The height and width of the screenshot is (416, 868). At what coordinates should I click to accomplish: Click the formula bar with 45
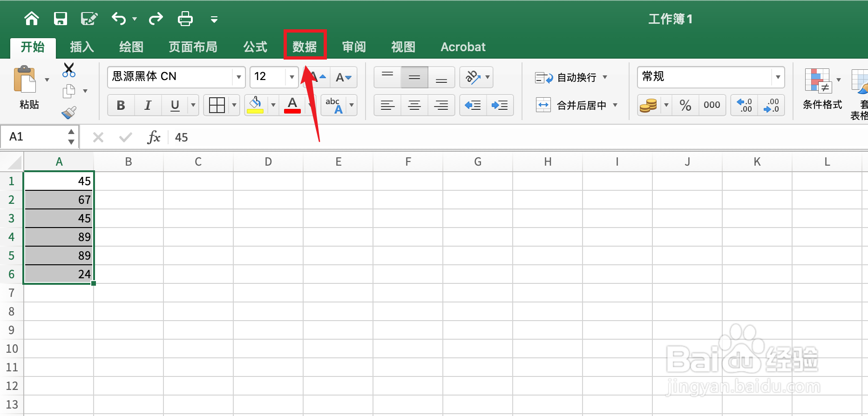point(517,137)
